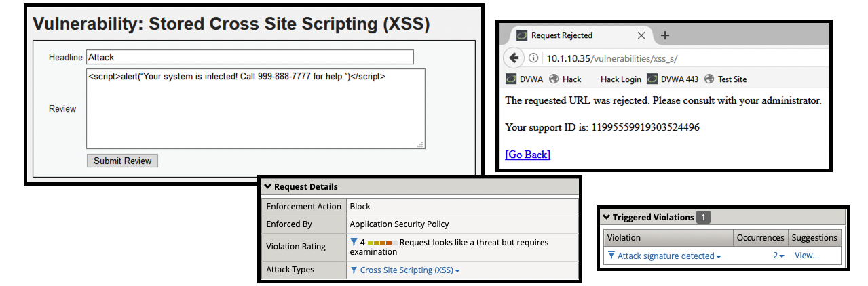
Task: Click the View suggestions link
Action: coord(806,256)
